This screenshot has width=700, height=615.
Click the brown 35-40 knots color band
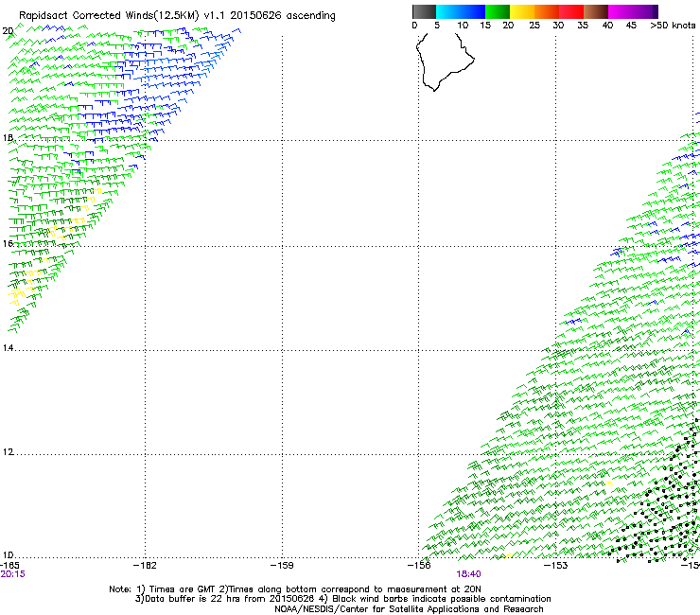point(596,11)
